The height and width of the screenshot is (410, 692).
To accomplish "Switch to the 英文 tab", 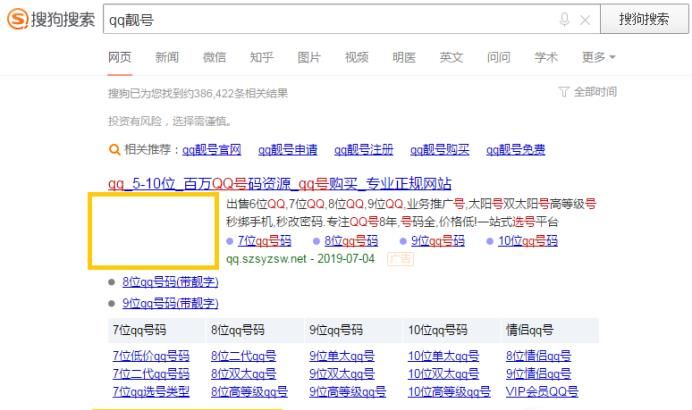I will tap(451, 57).
